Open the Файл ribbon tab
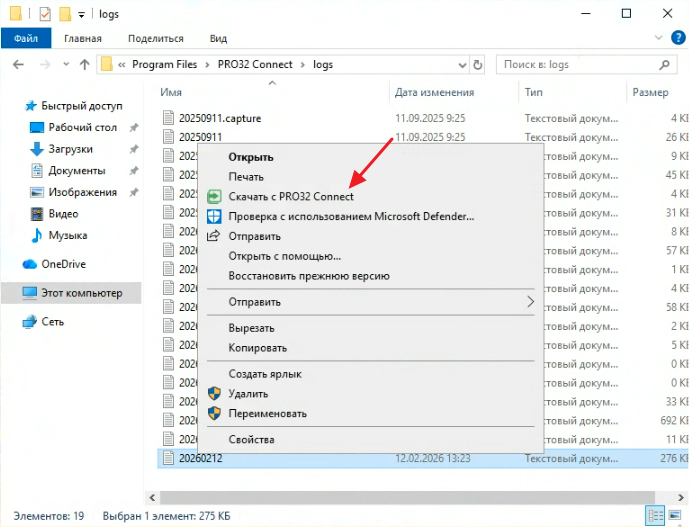The width and height of the screenshot is (689, 527). click(x=26, y=38)
